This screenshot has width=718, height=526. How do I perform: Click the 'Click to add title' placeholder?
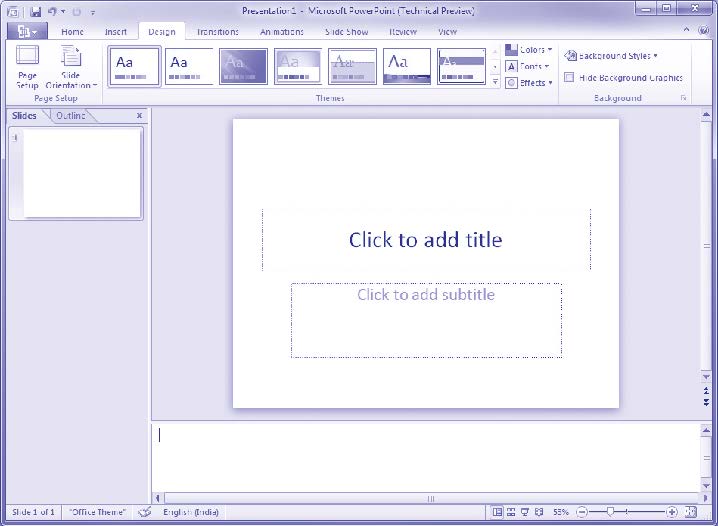click(x=426, y=240)
